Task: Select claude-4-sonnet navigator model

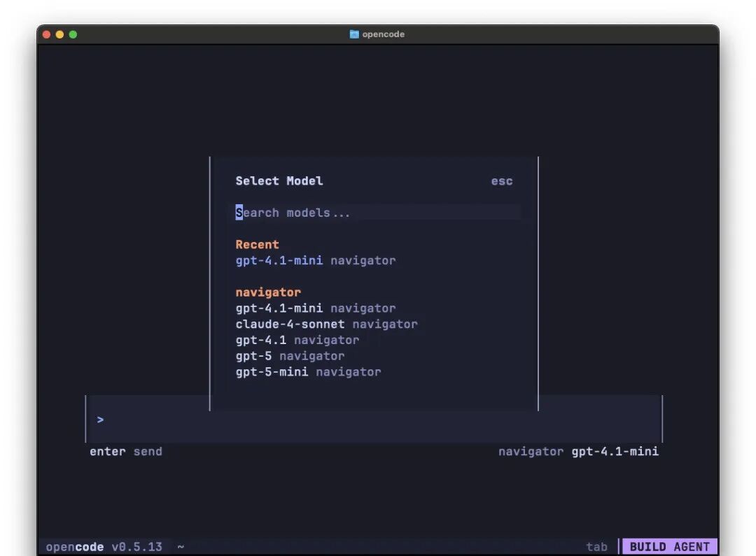Action: coord(326,324)
